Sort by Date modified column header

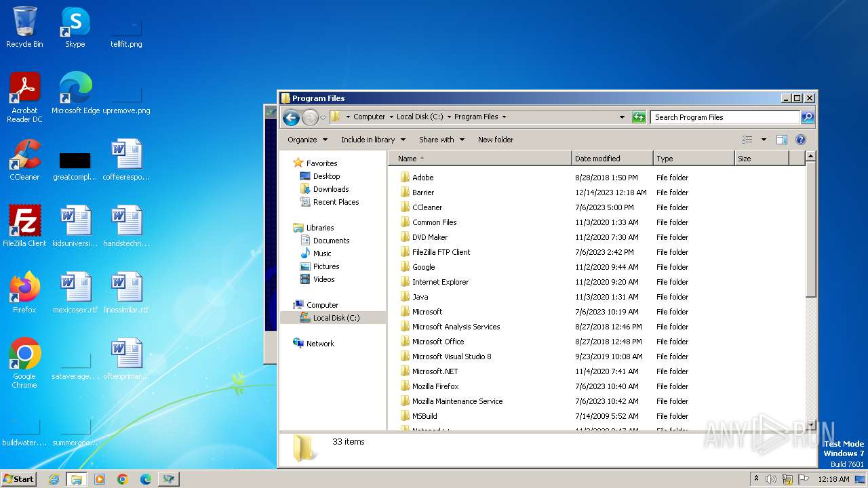click(x=612, y=159)
